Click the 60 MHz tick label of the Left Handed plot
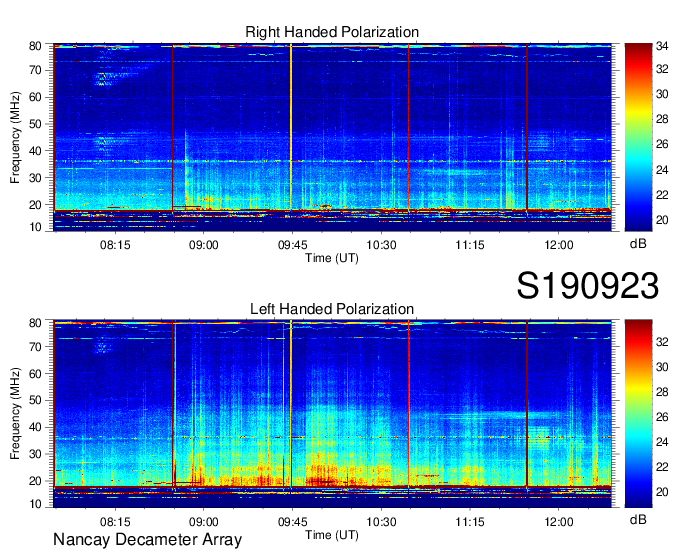Screen dimensions: 680x552 35,374
